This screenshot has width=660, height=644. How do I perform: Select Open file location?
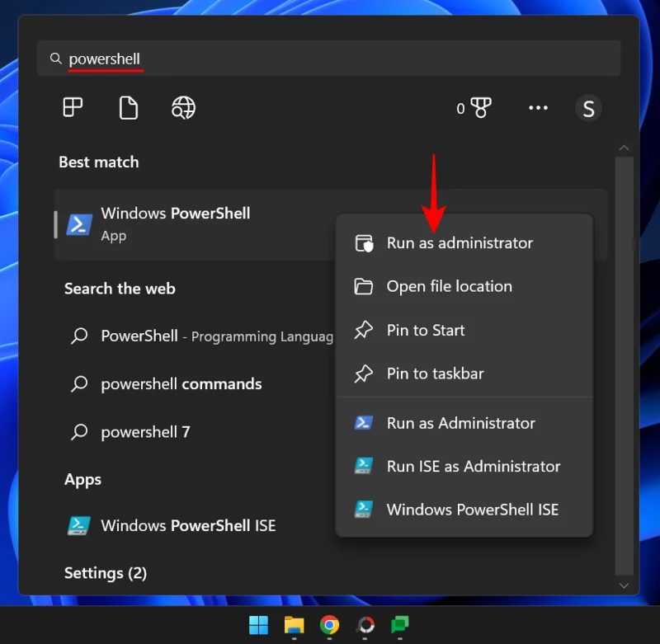pos(450,286)
